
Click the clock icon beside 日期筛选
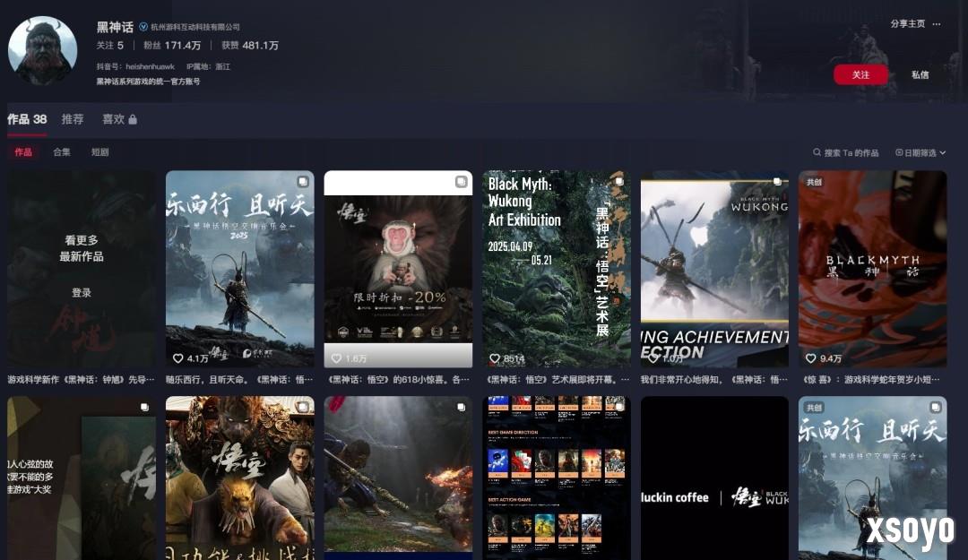899,152
